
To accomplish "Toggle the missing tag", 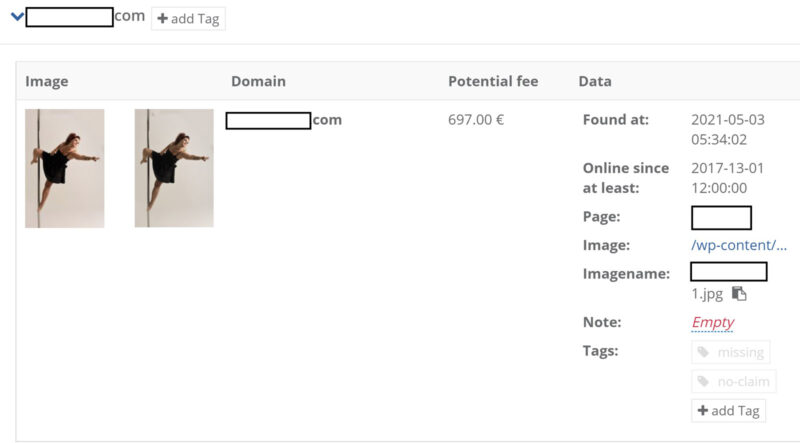I will click(x=731, y=352).
